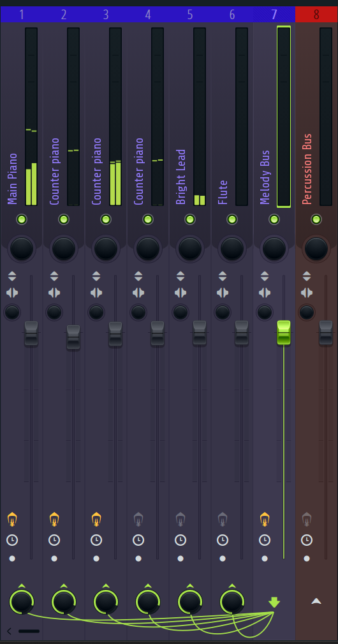
Task: Disable effect slots on track 2 Counter piano
Action: point(54,520)
